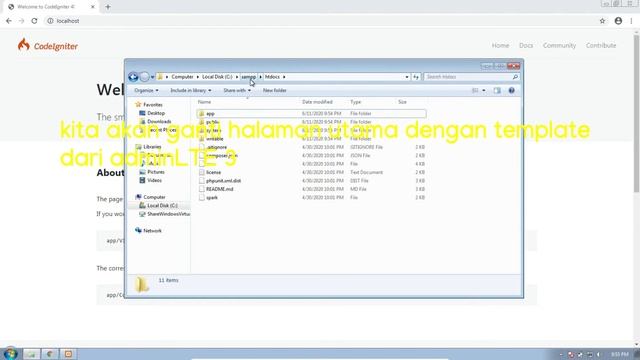Screen dimensions: 640x360
Task: Click the taskbar clock
Action: (620, 354)
